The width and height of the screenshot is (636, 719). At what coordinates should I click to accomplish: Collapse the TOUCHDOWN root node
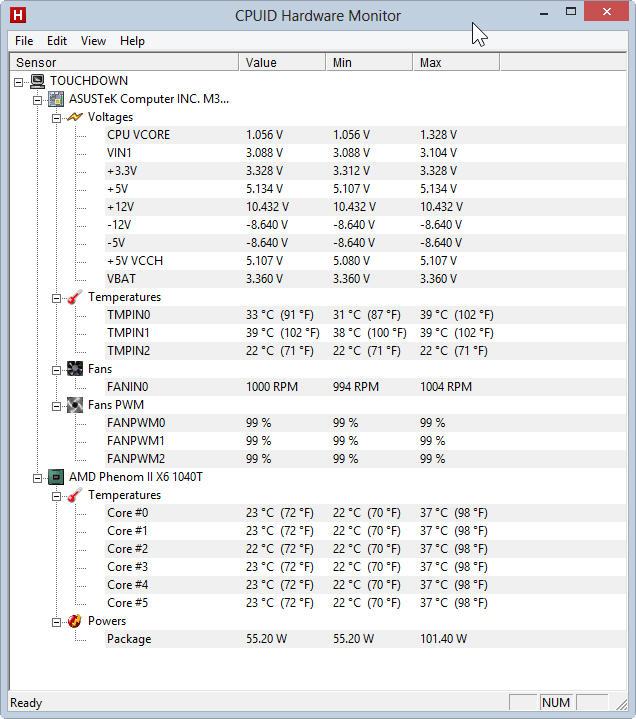(x=18, y=83)
